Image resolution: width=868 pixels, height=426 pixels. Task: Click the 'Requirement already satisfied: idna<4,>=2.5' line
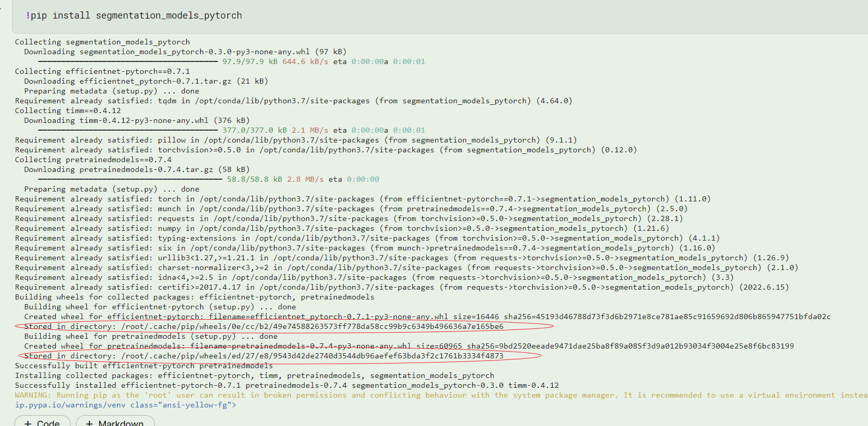pyautogui.click(x=374, y=277)
